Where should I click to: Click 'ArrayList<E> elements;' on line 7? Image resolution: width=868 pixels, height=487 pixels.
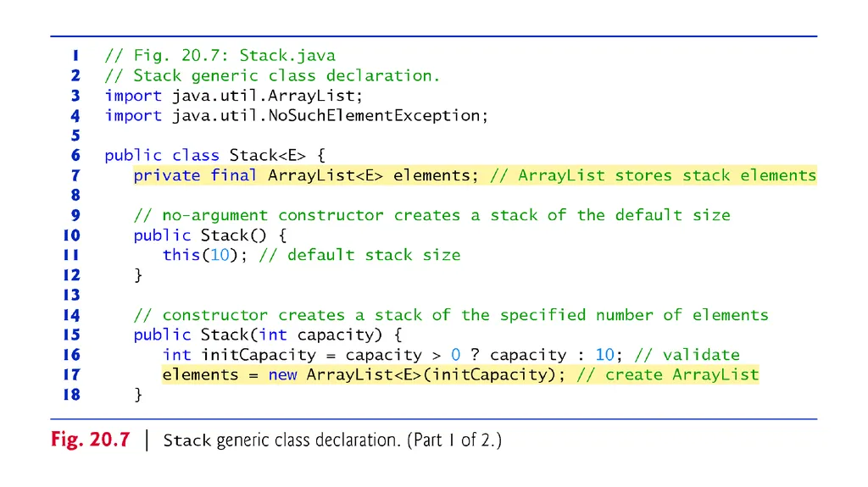(x=373, y=175)
